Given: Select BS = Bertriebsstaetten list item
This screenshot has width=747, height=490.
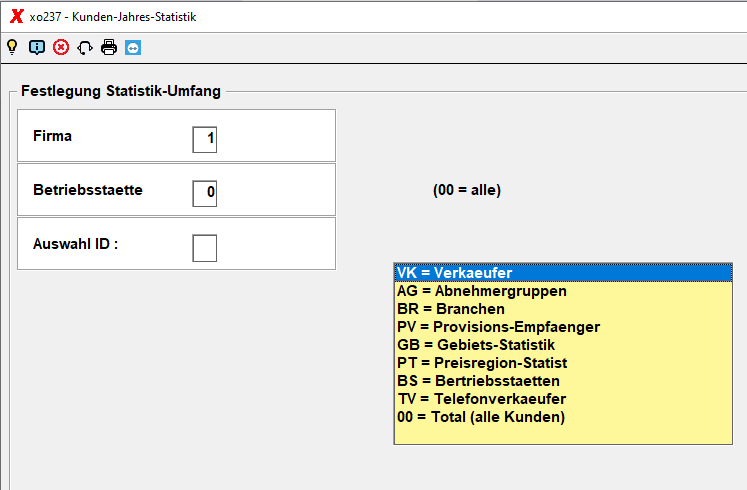Looking at the screenshot, I should tap(564, 381).
